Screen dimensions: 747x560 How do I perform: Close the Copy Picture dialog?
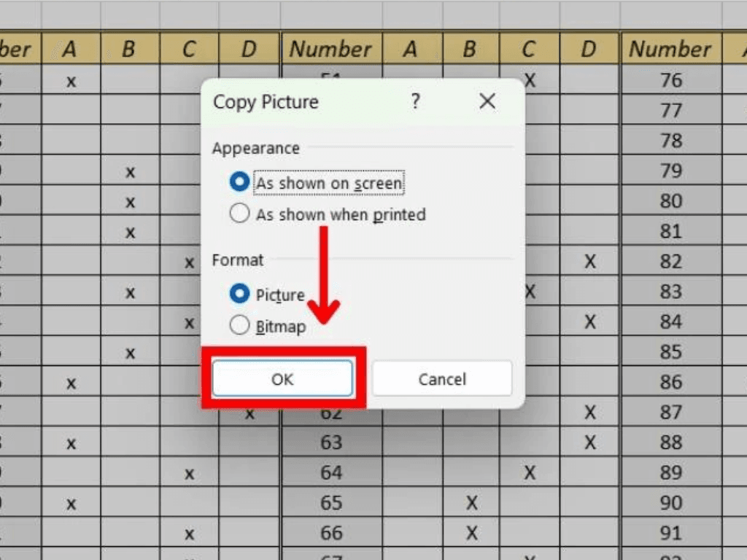pyautogui.click(x=487, y=101)
